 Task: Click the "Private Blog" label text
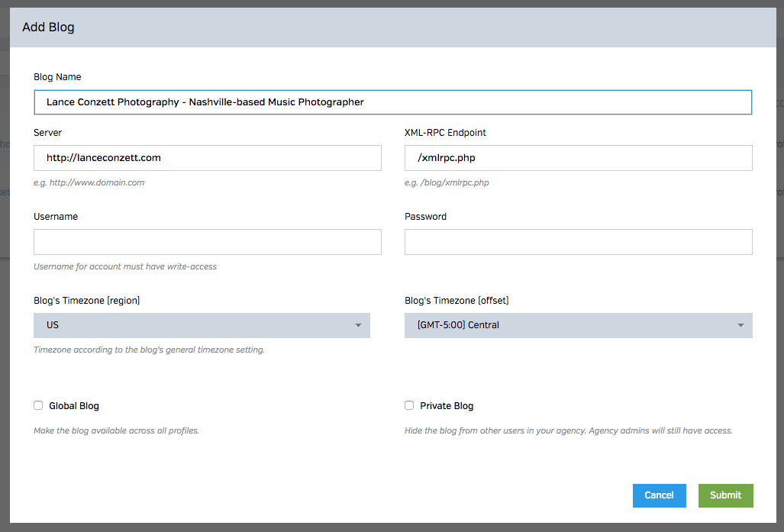tap(447, 406)
